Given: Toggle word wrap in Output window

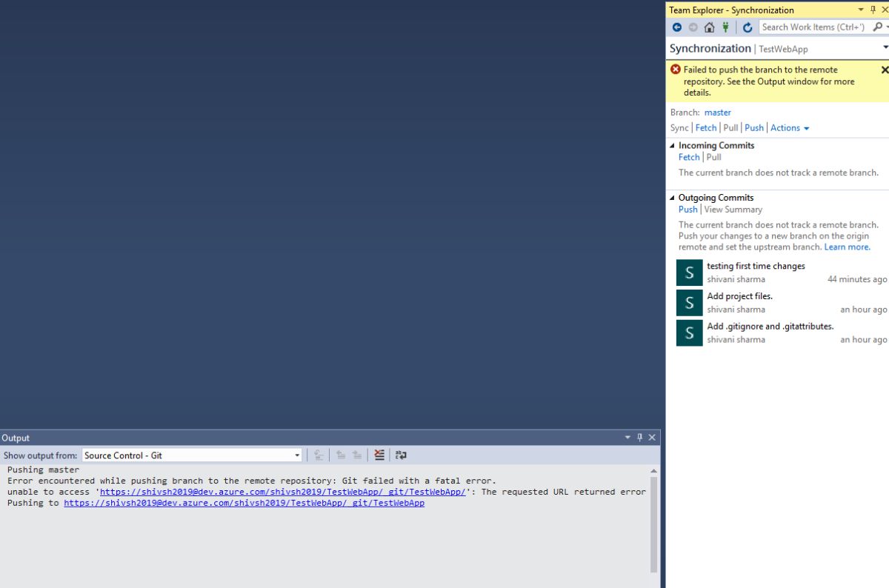Looking at the screenshot, I should 401,455.
